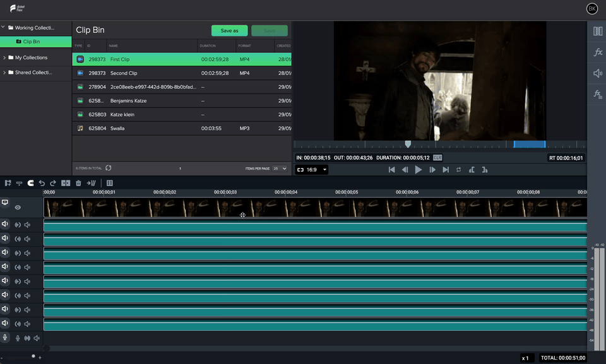Screen dimensions: 606x364
Task: Mute the voice-over track
Action: point(37,338)
